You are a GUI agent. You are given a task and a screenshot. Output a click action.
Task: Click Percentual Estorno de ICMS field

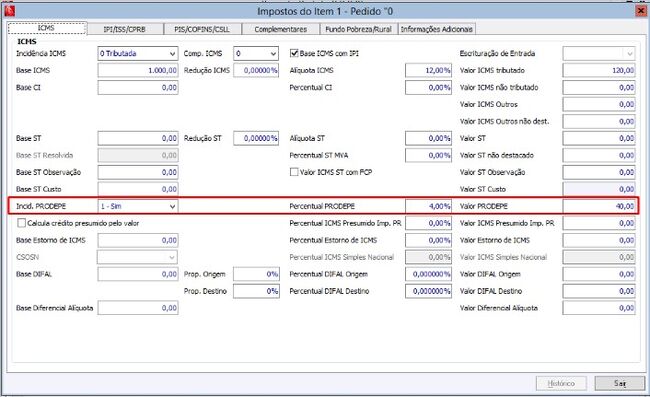coord(428,240)
